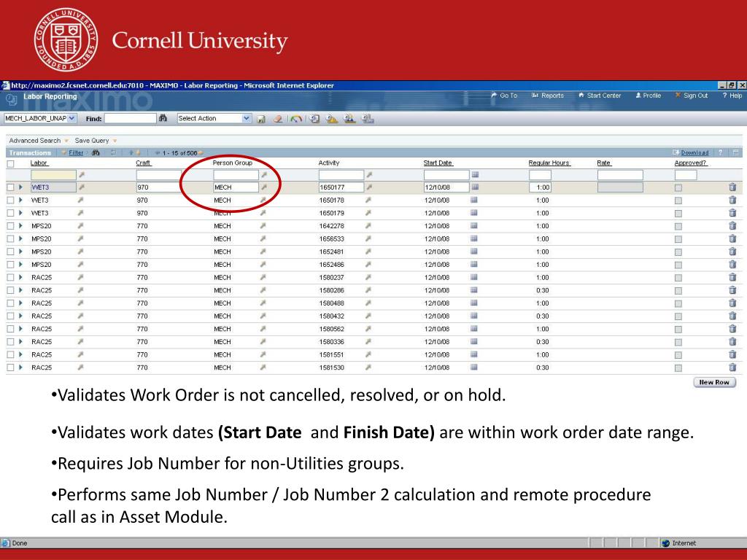Click Sign Out
The height and width of the screenshot is (560, 747).
692,96
